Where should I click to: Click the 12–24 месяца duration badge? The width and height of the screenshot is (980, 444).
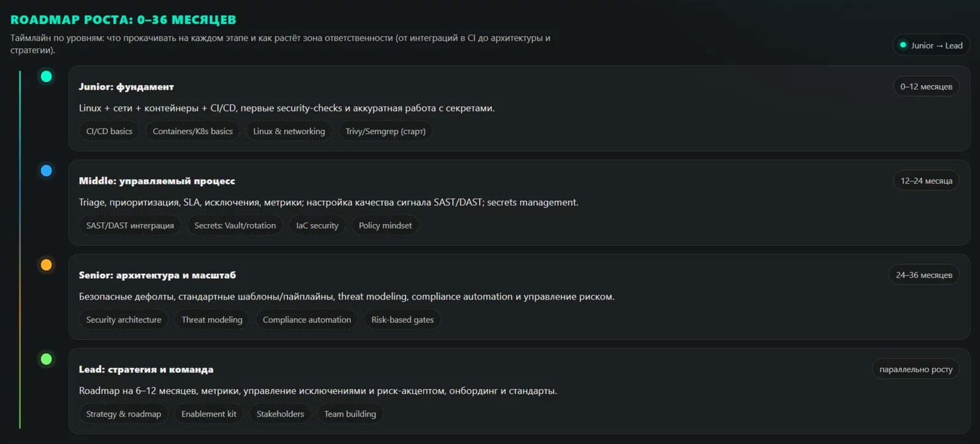coord(926,181)
